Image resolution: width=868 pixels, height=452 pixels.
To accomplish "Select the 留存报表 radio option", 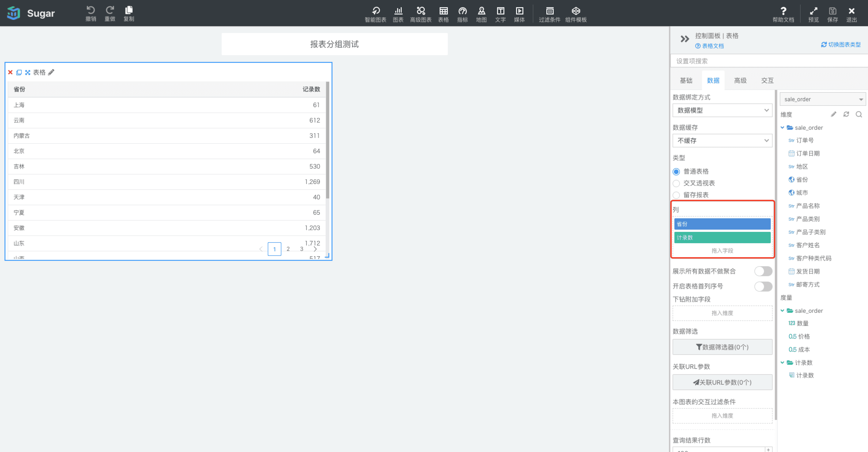I will click(676, 195).
